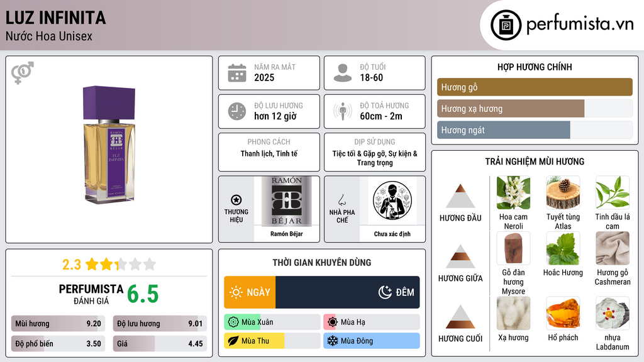Click the gold rating stars
The image size is (644, 362).
tap(121, 264)
